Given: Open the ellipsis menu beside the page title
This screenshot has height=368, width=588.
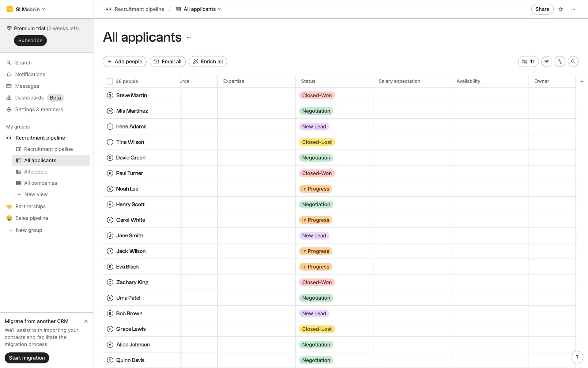Looking at the screenshot, I should click(x=189, y=37).
